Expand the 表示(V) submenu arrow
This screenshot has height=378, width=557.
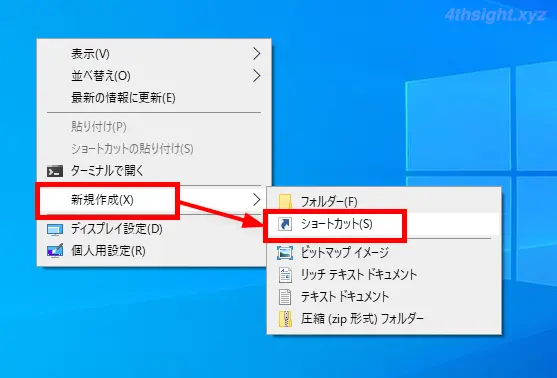click(256, 54)
